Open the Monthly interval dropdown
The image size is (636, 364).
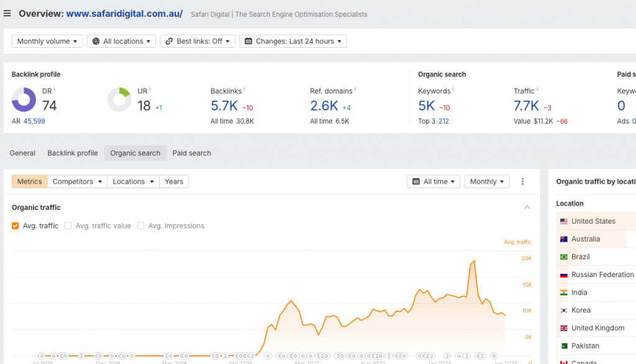(487, 181)
